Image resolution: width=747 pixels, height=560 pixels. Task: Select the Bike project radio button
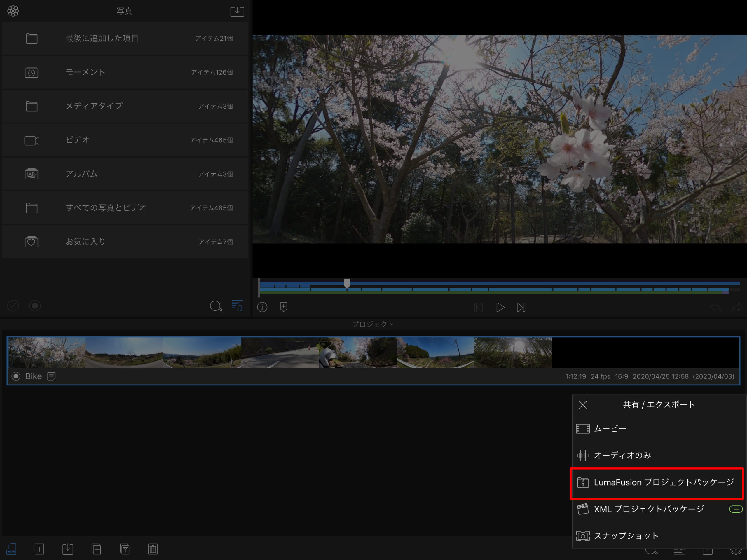pos(16,376)
